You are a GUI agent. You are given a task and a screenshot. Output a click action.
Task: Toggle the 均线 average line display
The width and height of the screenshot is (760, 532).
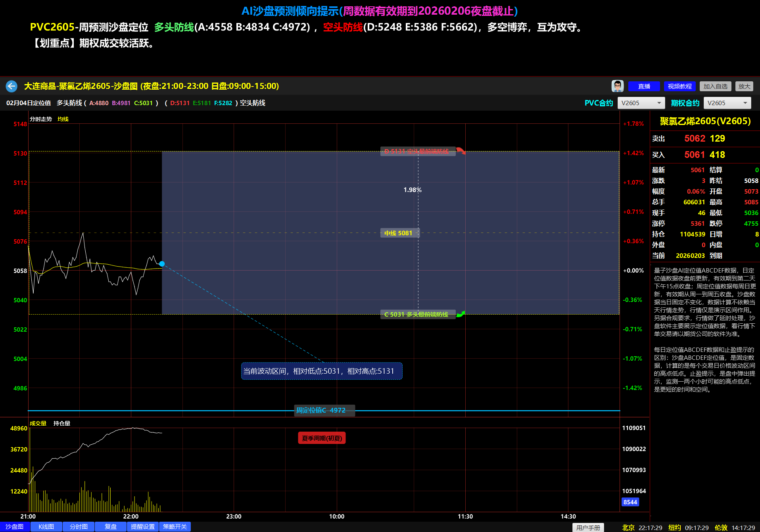(x=63, y=119)
